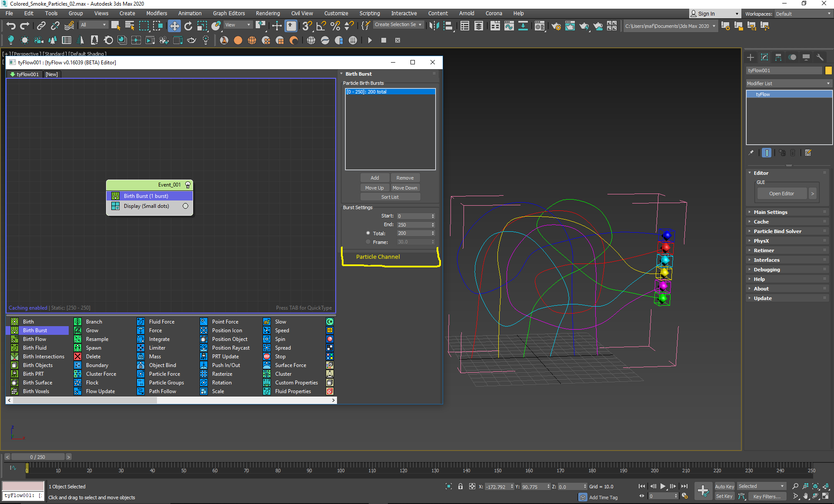The image size is (834, 504).
Task: Click the Sort List button
Action: click(390, 197)
